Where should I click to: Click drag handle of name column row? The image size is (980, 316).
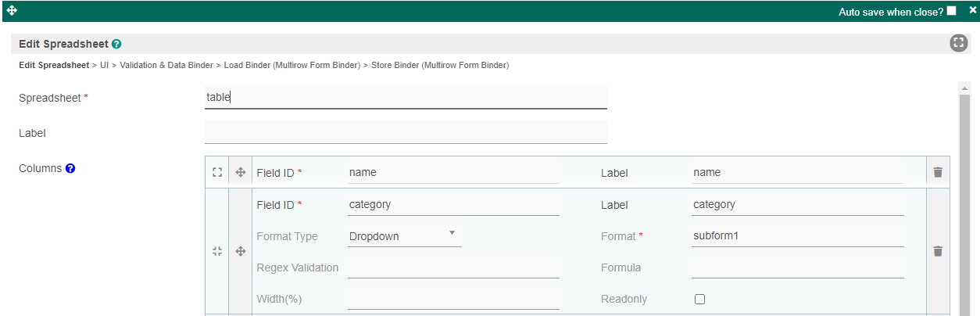[x=241, y=173]
